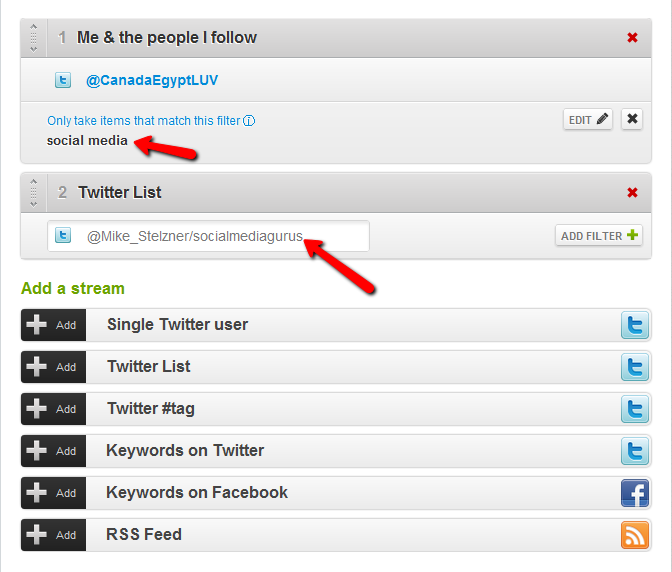Add a Twitter List stream
Image resolution: width=672 pixels, height=572 pixels.
tap(53, 367)
